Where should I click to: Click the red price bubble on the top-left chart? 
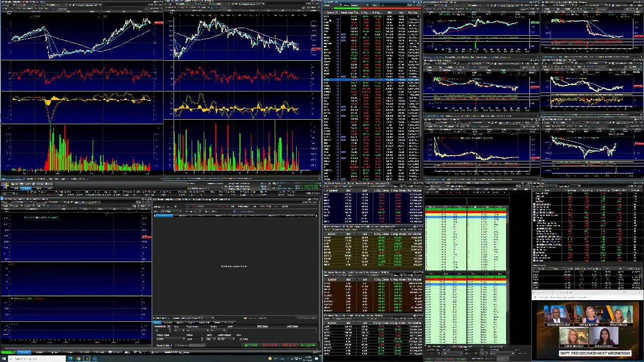(x=158, y=23)
